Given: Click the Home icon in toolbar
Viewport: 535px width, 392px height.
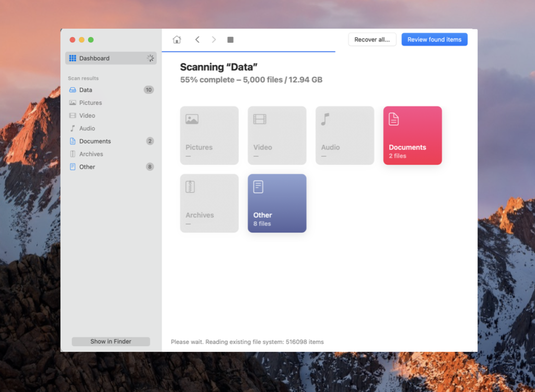Looking at the screenshot, I should click(x=177, y=39).
